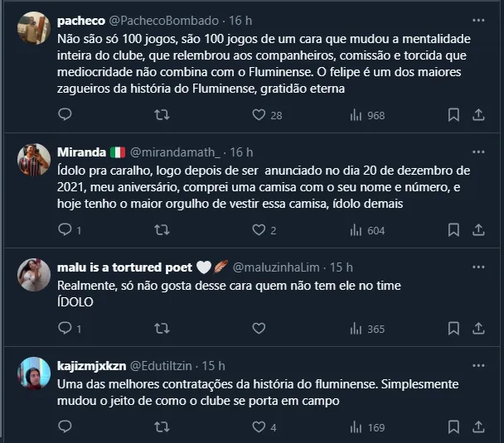Like pacheco's tweet with 28 likes
Screen dimensions: 504x443
click(259, 115)
